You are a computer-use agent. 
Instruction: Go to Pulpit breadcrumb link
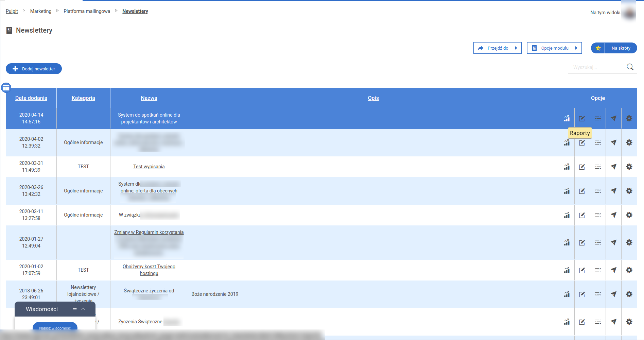[x=12, y=11]
